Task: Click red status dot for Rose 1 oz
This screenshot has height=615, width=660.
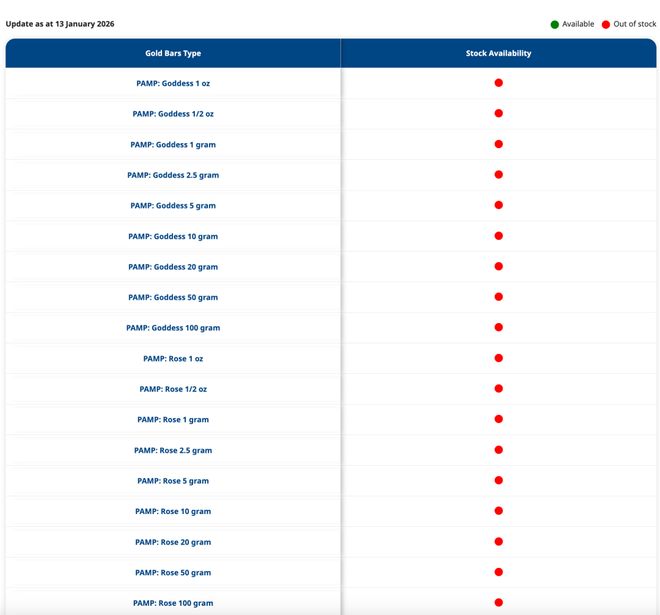Action: [498, 358]
